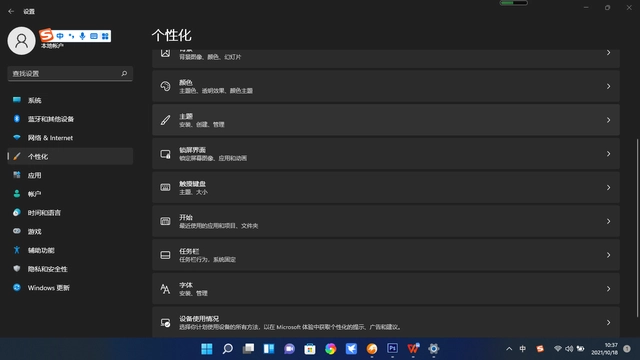Open 隐私和安全性 settings category
Screen dimensions: 640x360
(70, 269)
